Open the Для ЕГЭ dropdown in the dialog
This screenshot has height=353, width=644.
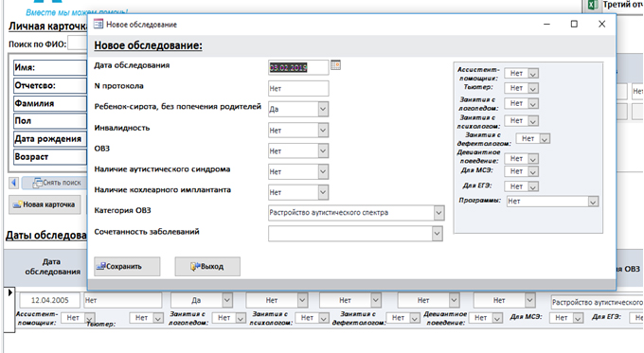[x=533, y=186]
